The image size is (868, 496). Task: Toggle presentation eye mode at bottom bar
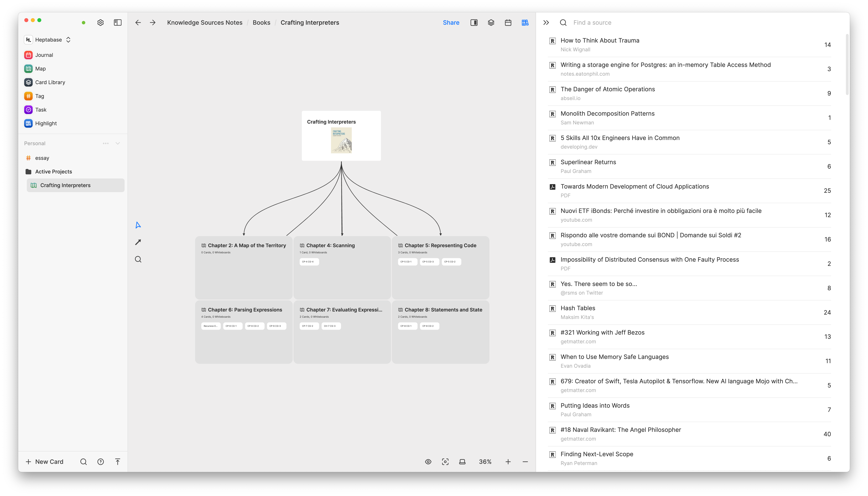click(428, 462)
